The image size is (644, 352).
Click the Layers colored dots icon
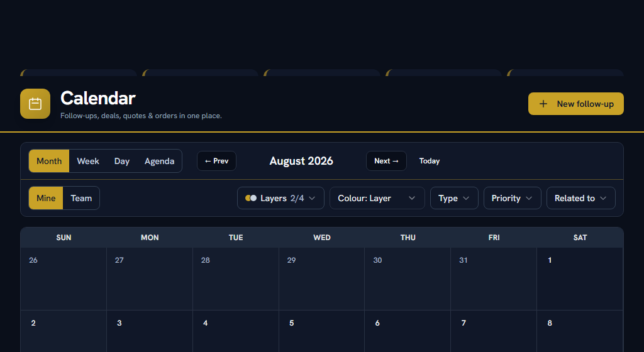tap(251, 198)
